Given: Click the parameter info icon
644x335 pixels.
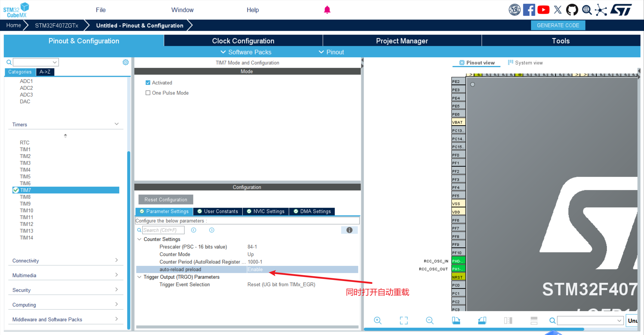Looking at the screenshot, I should click(x=349, y=230).
